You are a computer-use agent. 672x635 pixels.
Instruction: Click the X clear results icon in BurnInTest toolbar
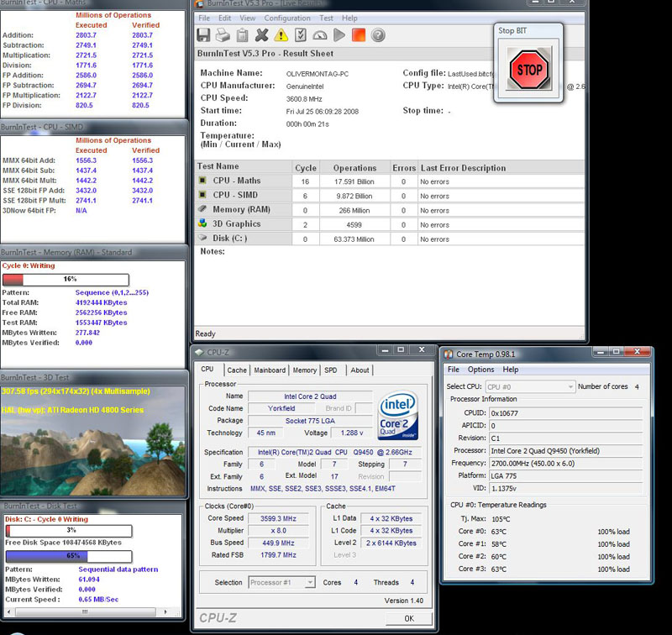[x=261, y=35]
